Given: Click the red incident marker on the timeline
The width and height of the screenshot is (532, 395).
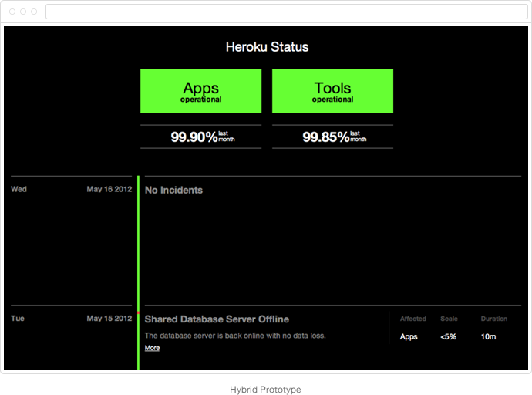Looking at the screenshot, I should click(x=138, y=311).
